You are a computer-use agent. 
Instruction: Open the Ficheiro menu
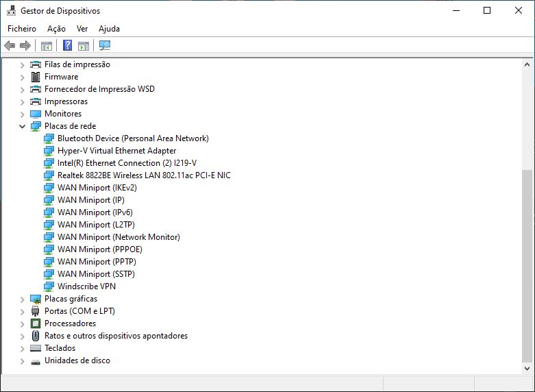[x=22, y=29]
